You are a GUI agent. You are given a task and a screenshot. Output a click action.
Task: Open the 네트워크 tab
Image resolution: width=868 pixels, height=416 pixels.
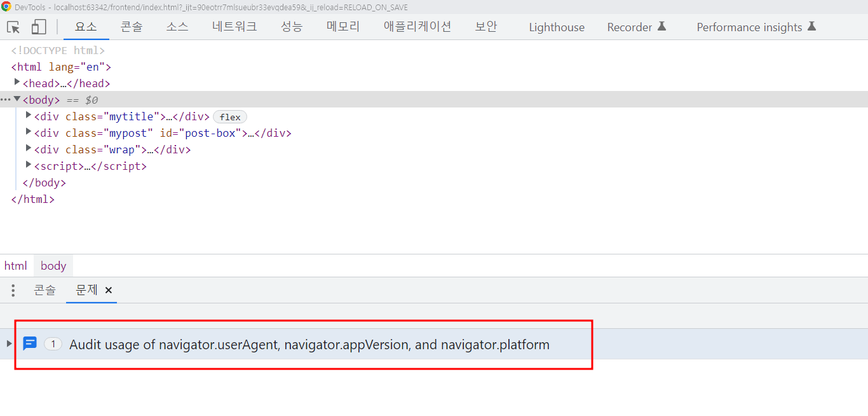[x=234, y=27]
